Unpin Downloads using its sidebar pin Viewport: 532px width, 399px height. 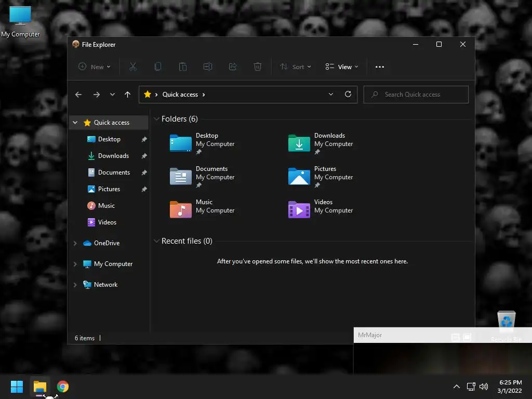[144, 156]
